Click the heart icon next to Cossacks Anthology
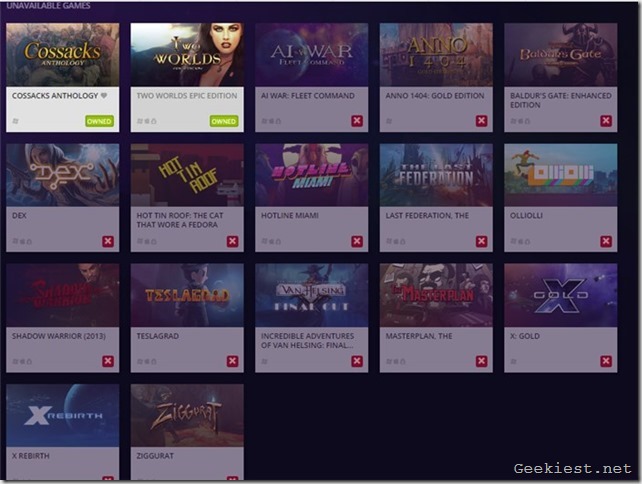 point(104,96)
